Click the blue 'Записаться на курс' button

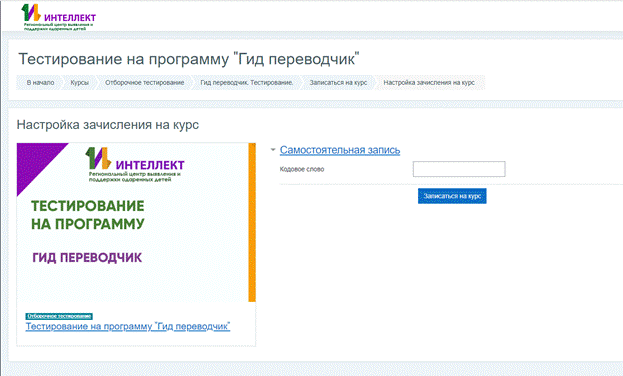tap(452, 196)
